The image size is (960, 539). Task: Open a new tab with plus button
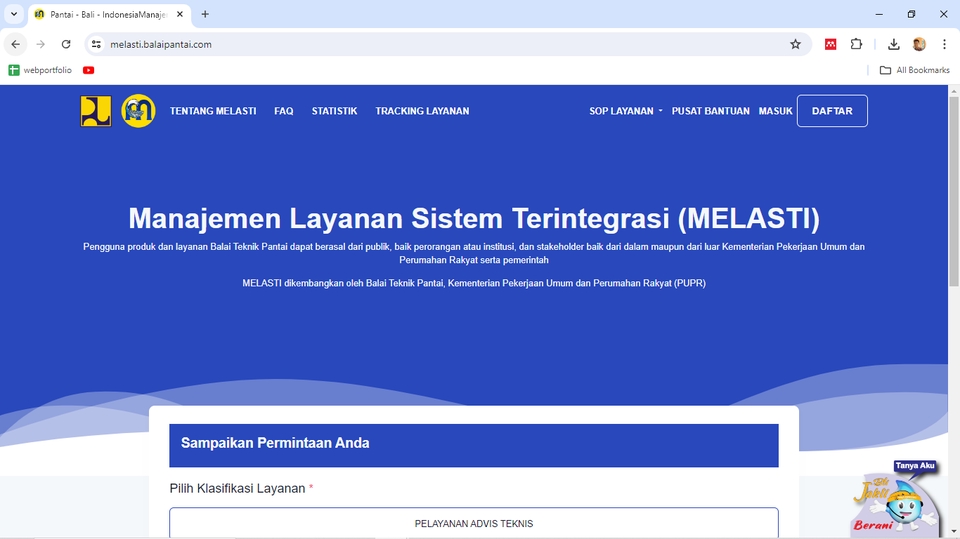tap(205, 14)
